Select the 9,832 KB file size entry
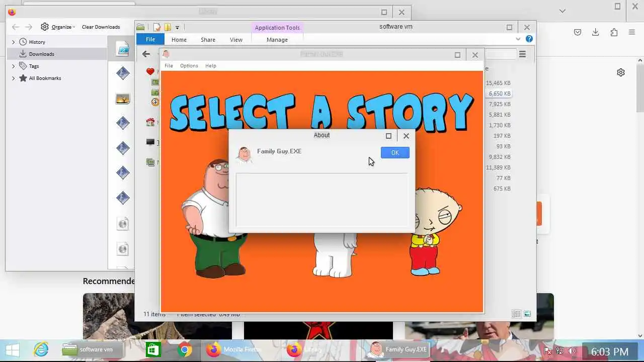 (x=500, y=157)
